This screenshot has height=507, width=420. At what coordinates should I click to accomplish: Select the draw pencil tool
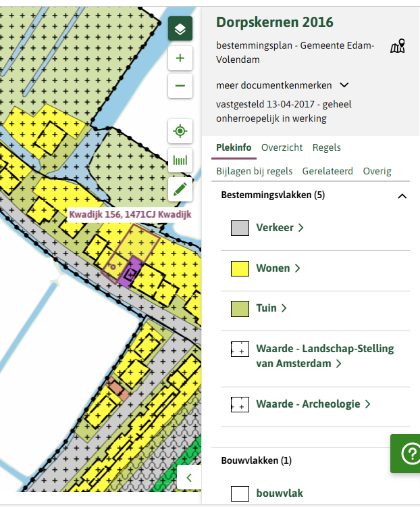click(x=180, y=189)
